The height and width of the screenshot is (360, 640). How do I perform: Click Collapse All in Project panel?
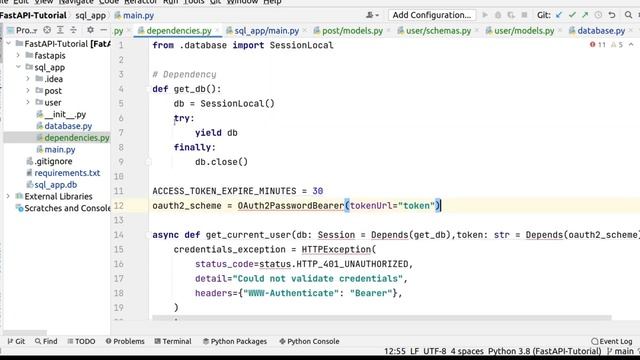point(73,30)
